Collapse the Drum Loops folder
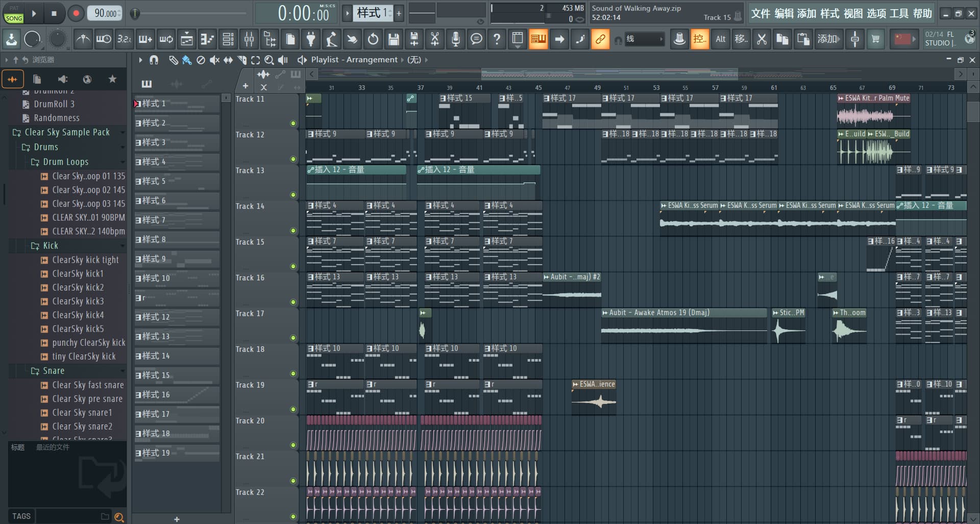The height and width of the screenshot is (524, 980). [x=66, y=162]
